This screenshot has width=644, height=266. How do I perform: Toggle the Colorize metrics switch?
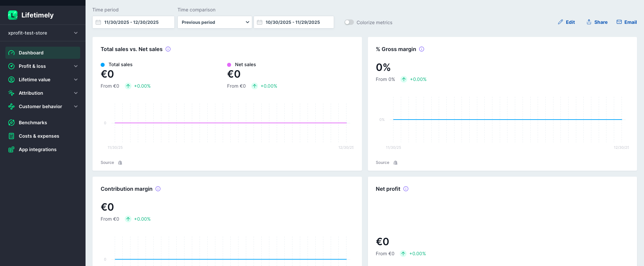pos(349,23)
